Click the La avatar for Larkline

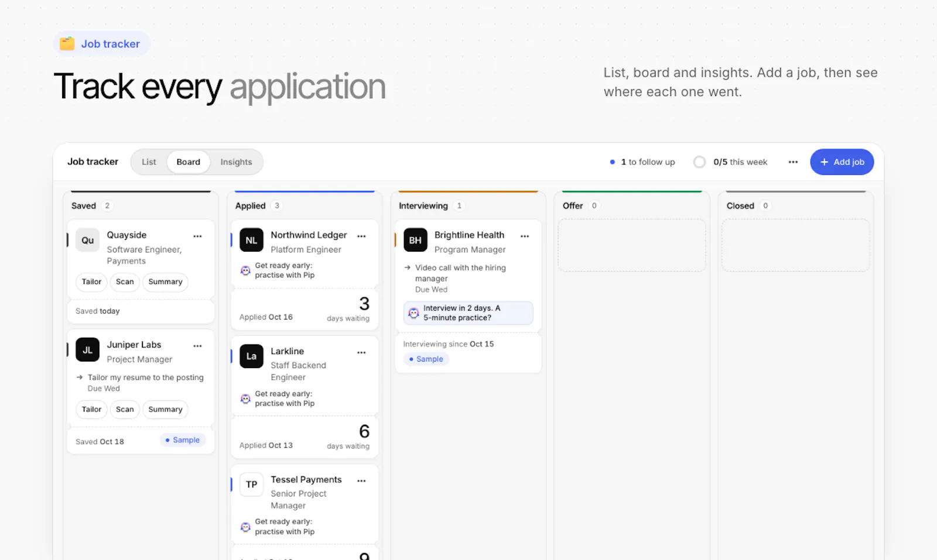(x=251, y=356)
